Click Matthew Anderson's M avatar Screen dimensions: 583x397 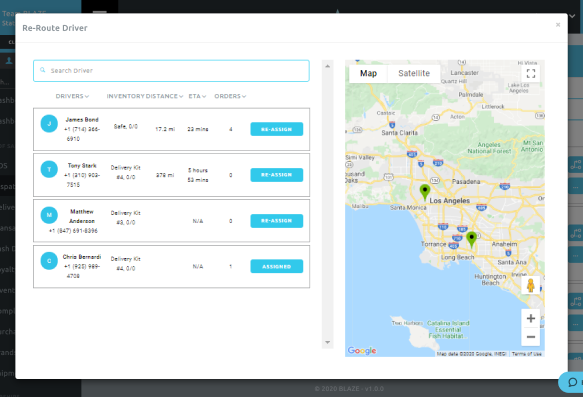click(49, 215)
